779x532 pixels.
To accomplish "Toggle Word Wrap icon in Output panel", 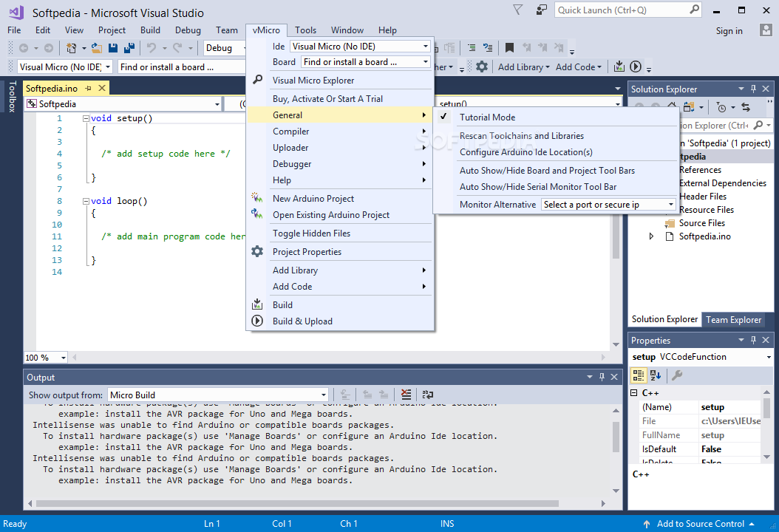I will pos(427,395).
